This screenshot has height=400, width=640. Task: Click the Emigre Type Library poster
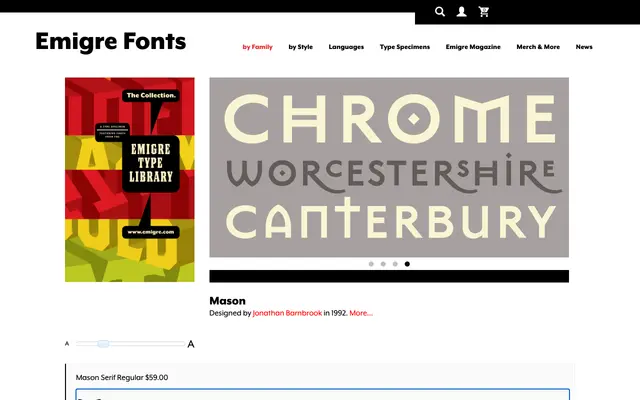pyautogui.click(x=130, y=180)
